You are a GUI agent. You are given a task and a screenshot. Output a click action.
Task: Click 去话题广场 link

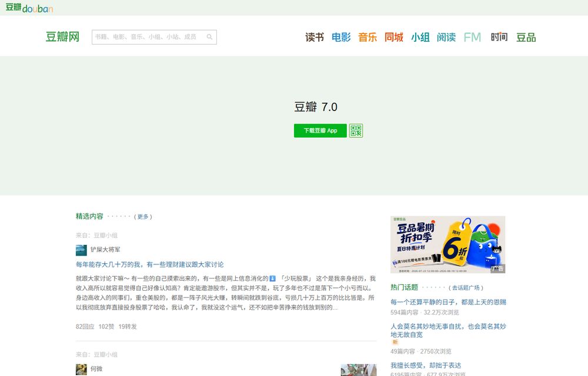coord(466,288)
